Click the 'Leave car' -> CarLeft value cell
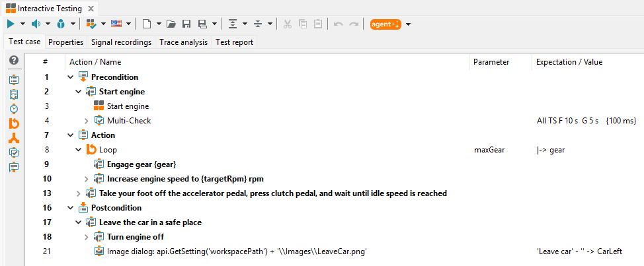Viewport: 644px width, 266px height. [579, 251]
